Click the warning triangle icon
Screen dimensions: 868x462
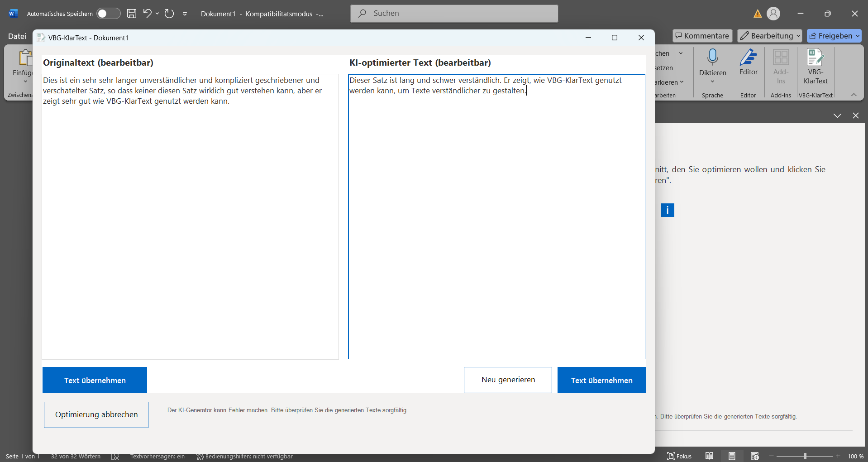pos(757,14)
